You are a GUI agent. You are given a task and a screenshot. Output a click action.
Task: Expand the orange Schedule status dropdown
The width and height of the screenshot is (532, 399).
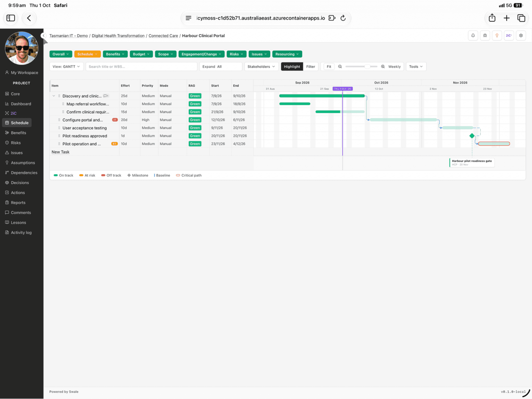click(x=87, y=54)
